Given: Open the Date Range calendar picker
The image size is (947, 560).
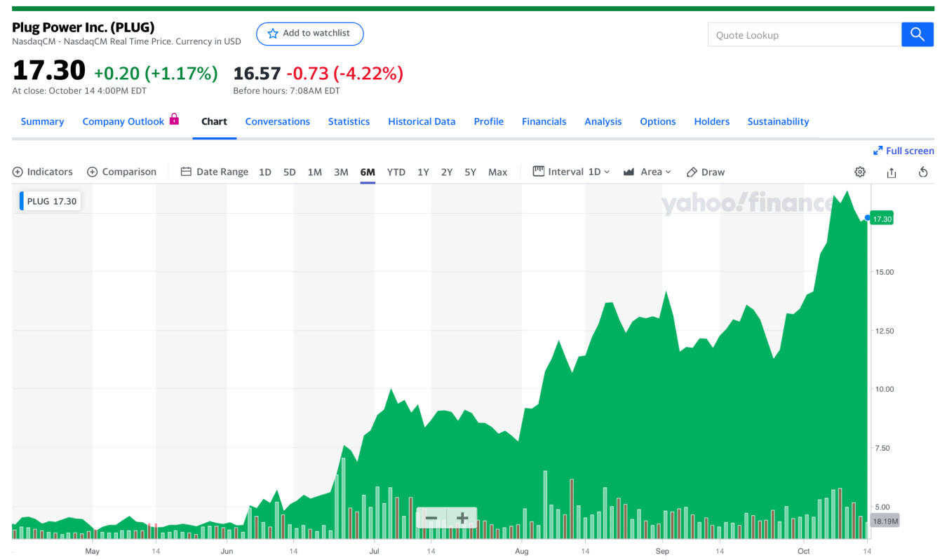Looking at the screenshot, I should pos(215,172).
